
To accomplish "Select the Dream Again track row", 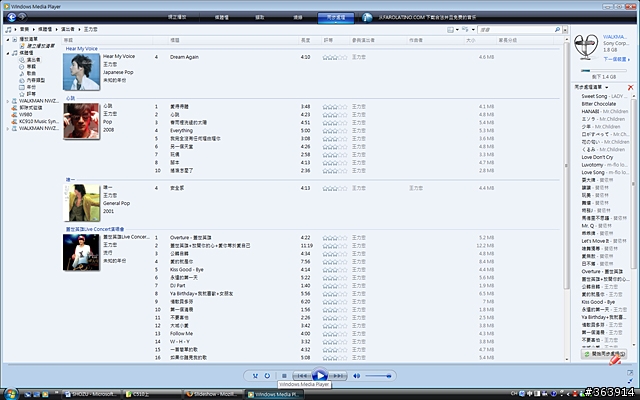I will (x=322, y=57).
